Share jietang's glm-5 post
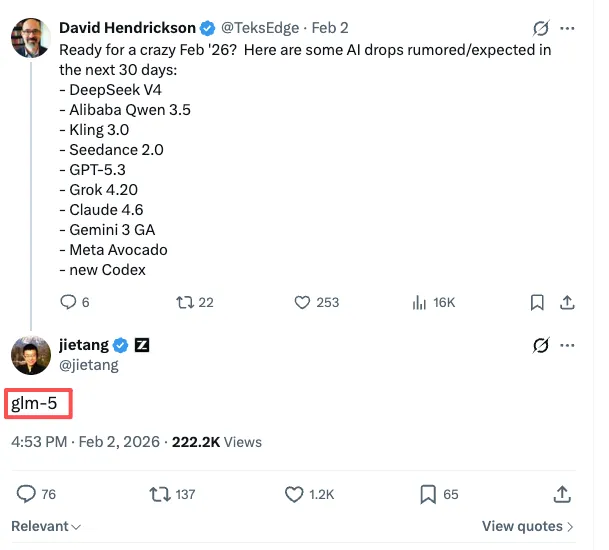 pos(562,493)
